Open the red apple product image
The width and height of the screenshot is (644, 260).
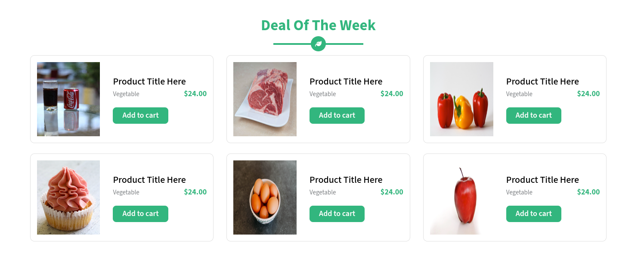[x=461, y=197]
